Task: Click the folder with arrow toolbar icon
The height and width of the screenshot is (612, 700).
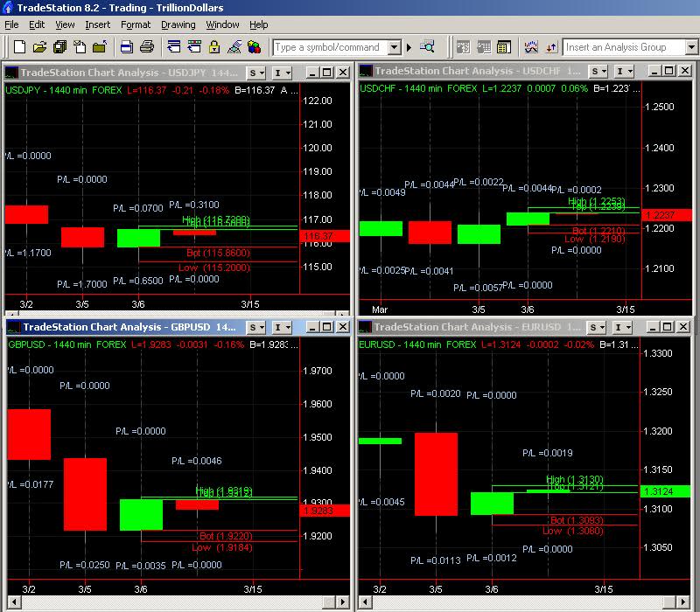Action: (100, 47)
